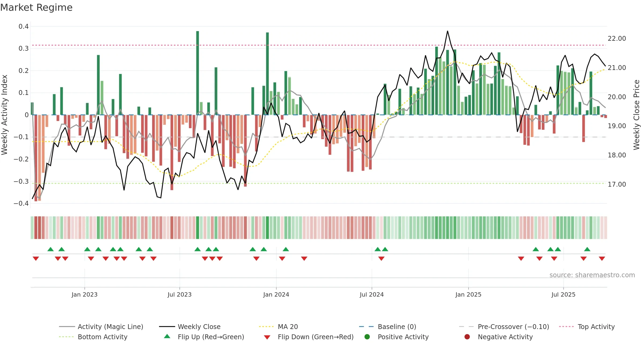This screenshot has height=362, width=644.
Task: Toggle the Weekly Close legend entry
Action: point(190,327)
